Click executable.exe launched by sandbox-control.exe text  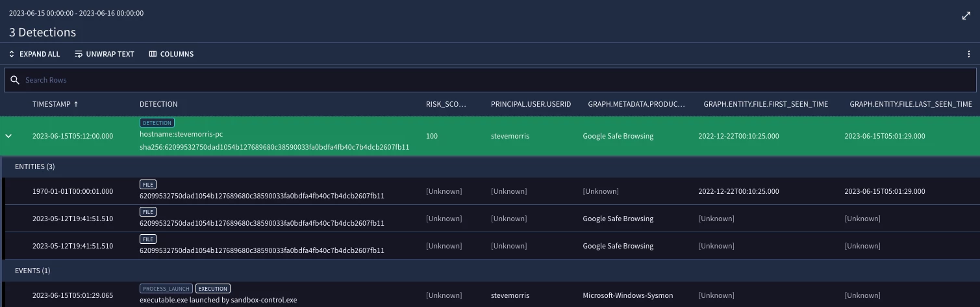pos(218,300)
